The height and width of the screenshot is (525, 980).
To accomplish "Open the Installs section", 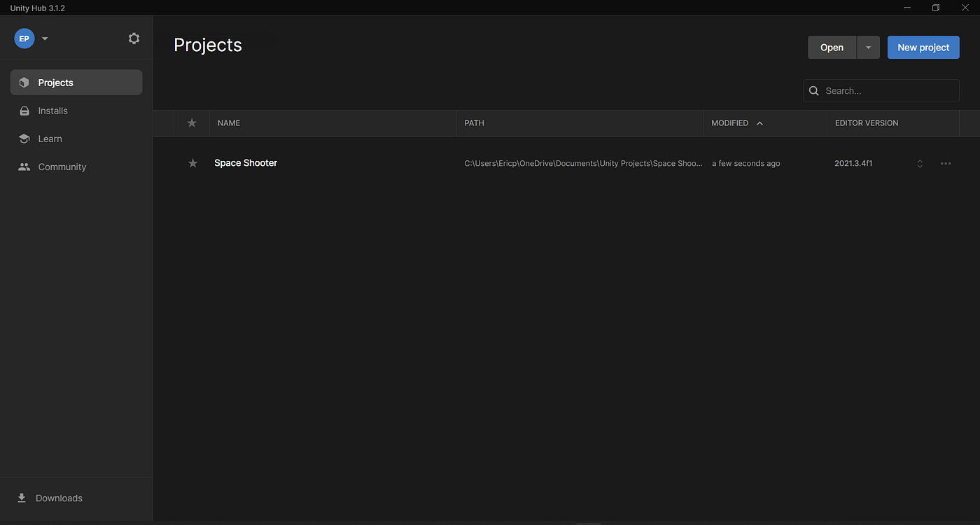I will (x=52, y=110).
